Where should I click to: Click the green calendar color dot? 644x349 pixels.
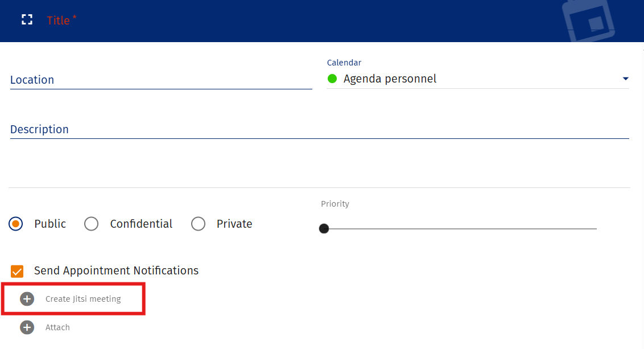(332, 79)
